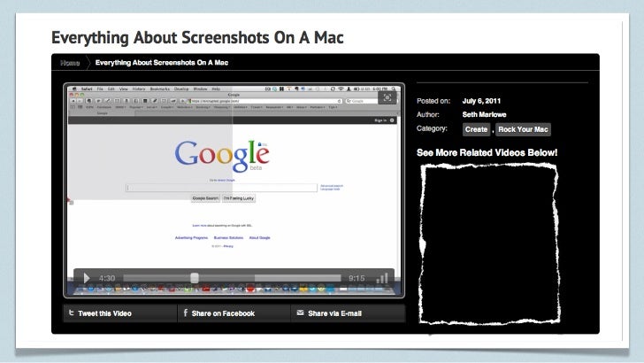Viewport: 644px width, 363px height.
Task: Click the Wi-Fi status icon in video
Action: pos(341,89)
